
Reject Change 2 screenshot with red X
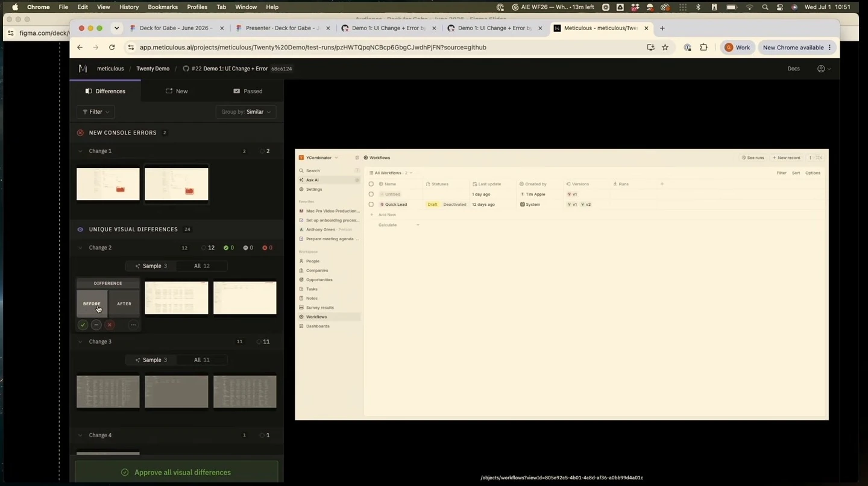tap(109, 325)
